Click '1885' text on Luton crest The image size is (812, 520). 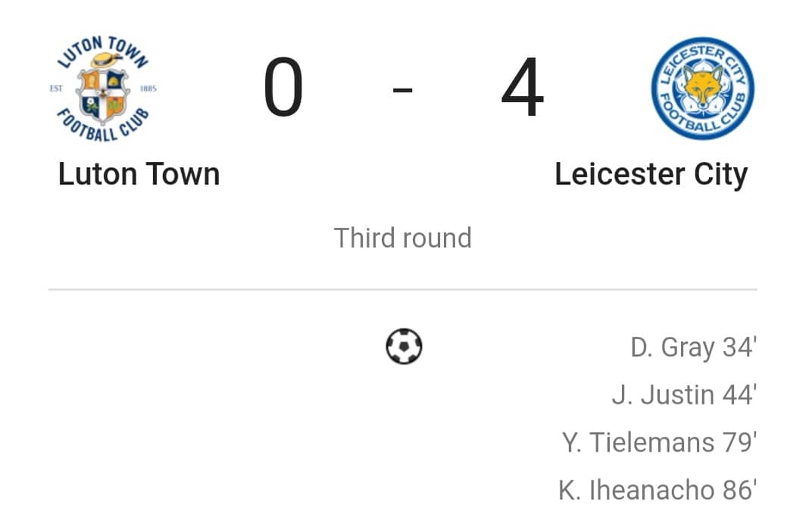coord(148,89)
